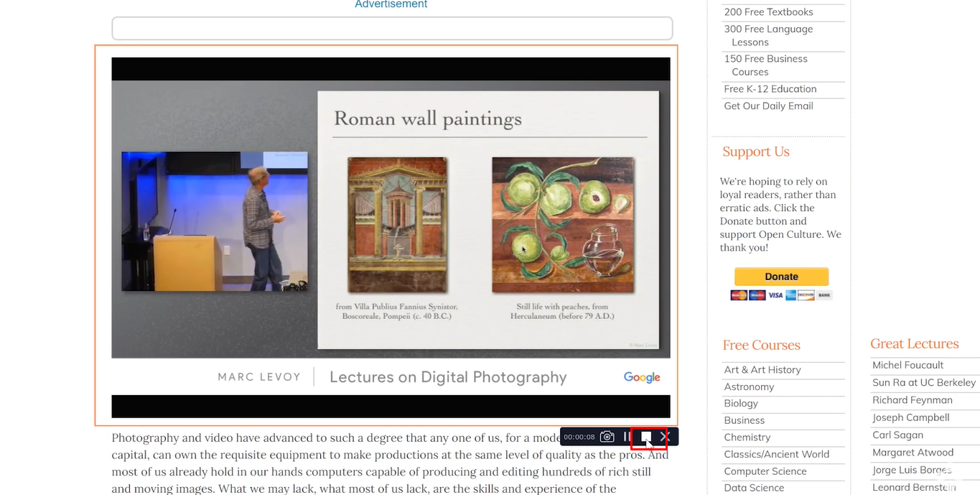Open Richard Feynman lectures link

pyautogui.click(x=913, y=400)
